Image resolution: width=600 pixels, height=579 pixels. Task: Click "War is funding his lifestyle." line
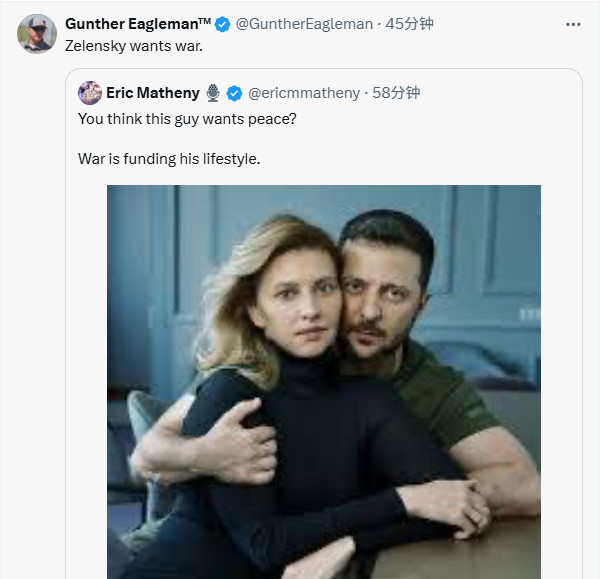tap(169, 159)
